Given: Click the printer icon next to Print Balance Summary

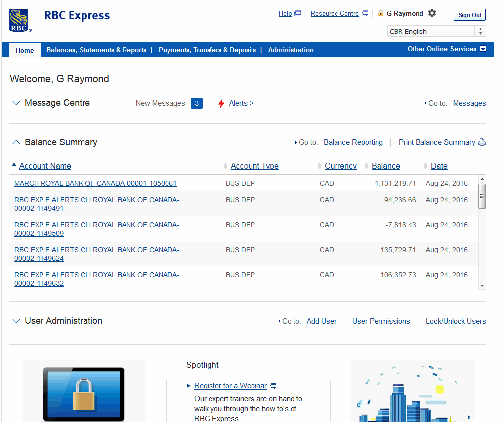Looking at the screenshot, I should [x=482, y=142].
